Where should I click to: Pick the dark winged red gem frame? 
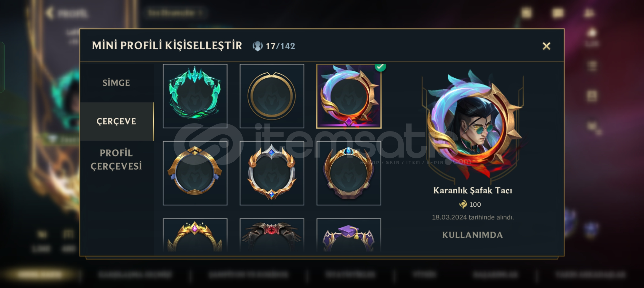(x=272, y=235)
